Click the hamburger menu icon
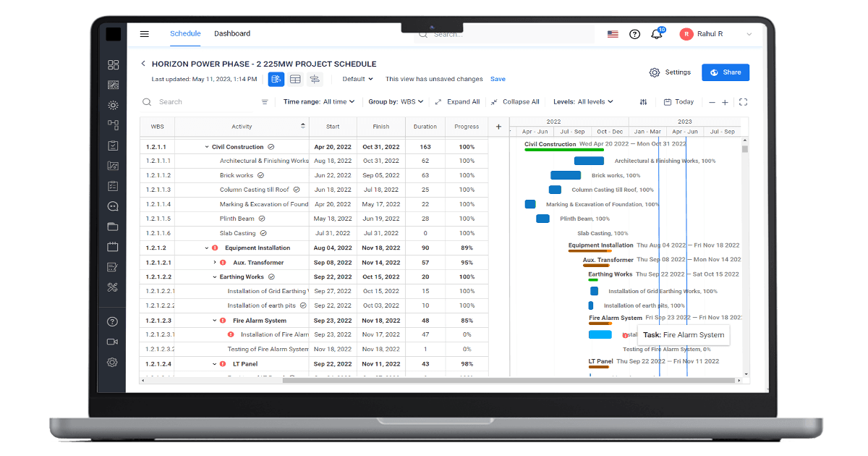The height and width of the screenshot is (456, 868). [x=144, y=33]
